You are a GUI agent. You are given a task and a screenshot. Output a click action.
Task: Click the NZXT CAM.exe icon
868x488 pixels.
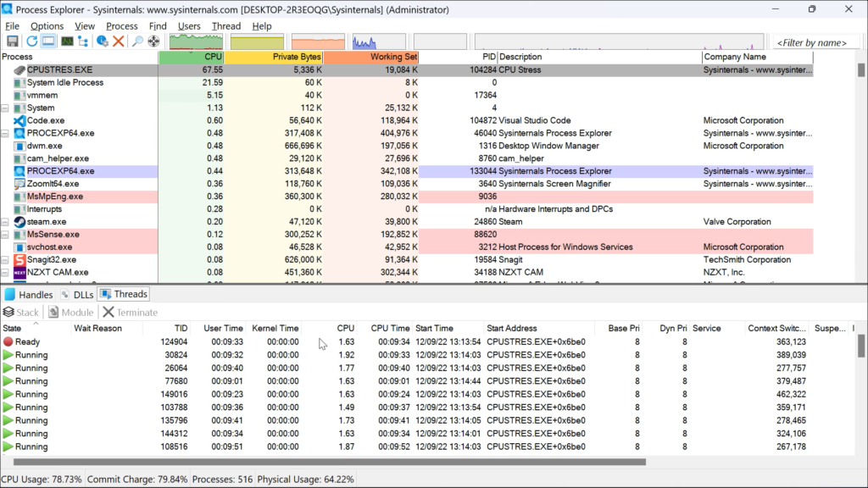19,272
